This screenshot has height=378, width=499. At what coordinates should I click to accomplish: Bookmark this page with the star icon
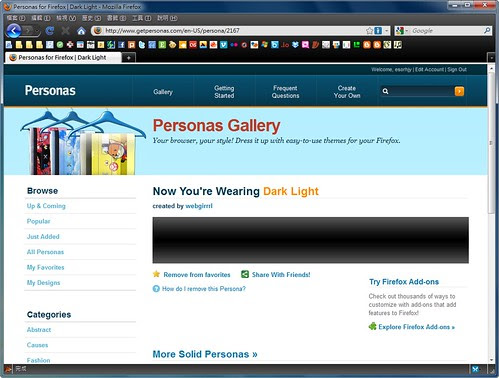coord(369,31)
